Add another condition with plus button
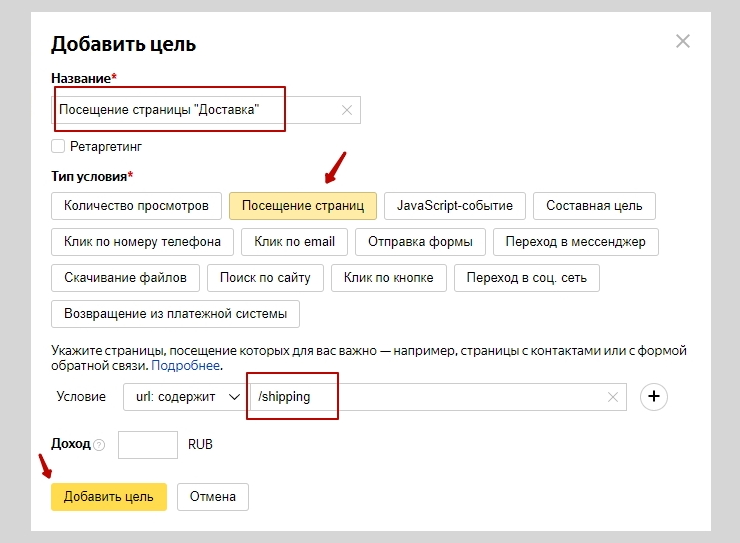 pos(654,397)
